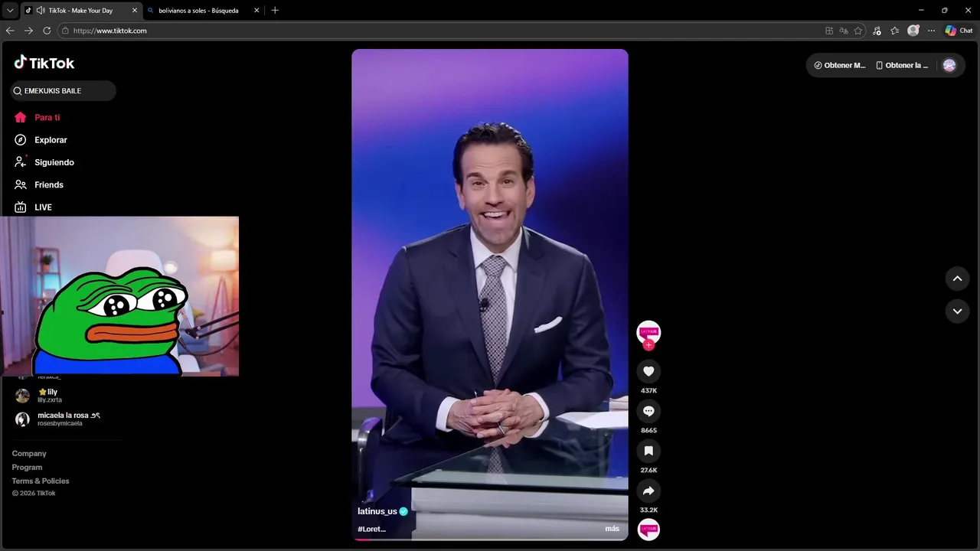Open the TikTok profile avatar menu
This screenshot has height=551, width=980.
pyautogui.click(x=949, y=65)
